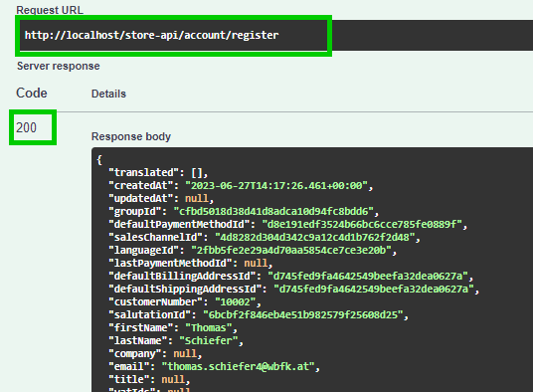Click the defaultBillingAddressId value

pos(368,276)
